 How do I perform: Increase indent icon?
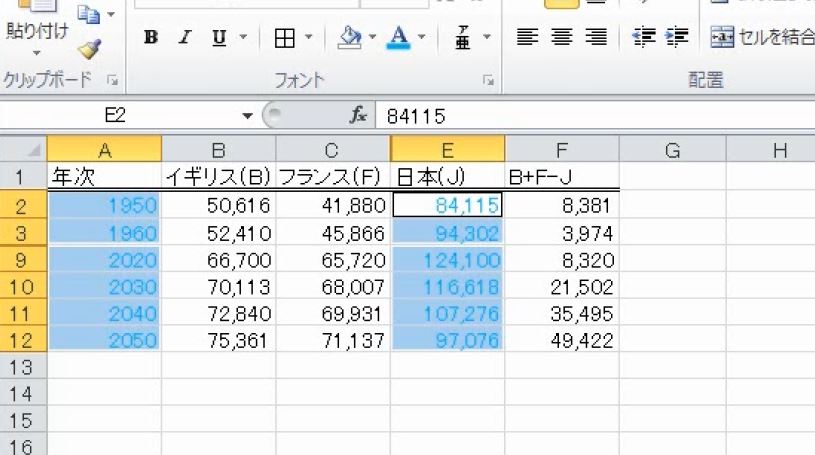[x=677, y=36]
